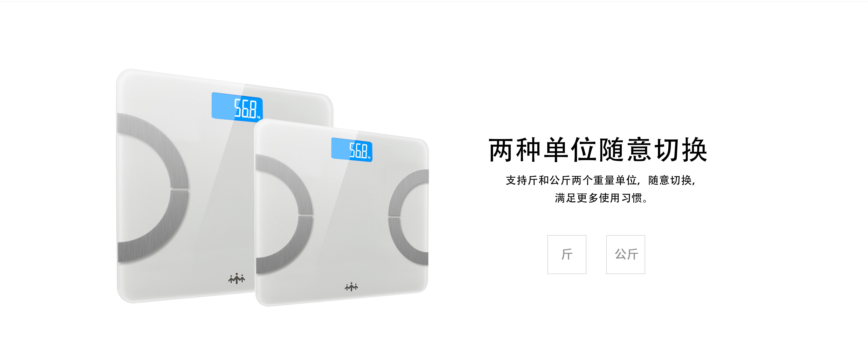Click upper half of small scale's left arc
The image size is (868, 352).
click(x=293, y=182)
